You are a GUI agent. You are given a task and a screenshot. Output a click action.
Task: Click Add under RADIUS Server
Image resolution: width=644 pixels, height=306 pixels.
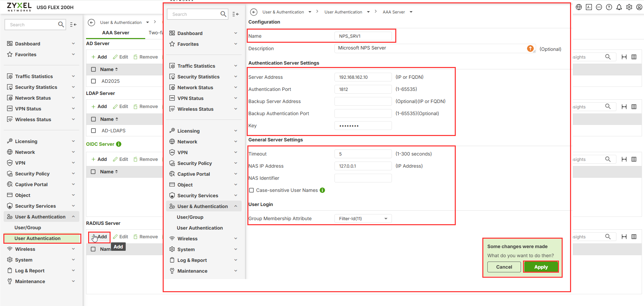(99, 237)
